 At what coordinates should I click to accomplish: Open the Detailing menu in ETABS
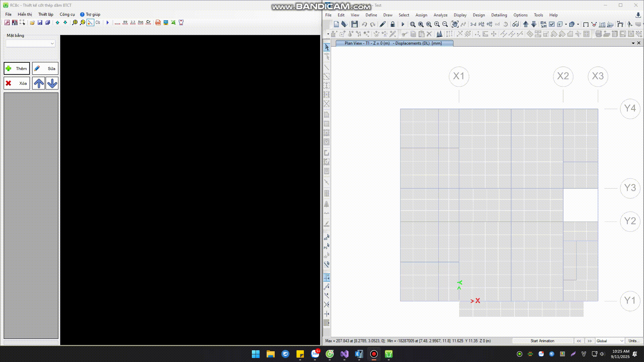499,15
